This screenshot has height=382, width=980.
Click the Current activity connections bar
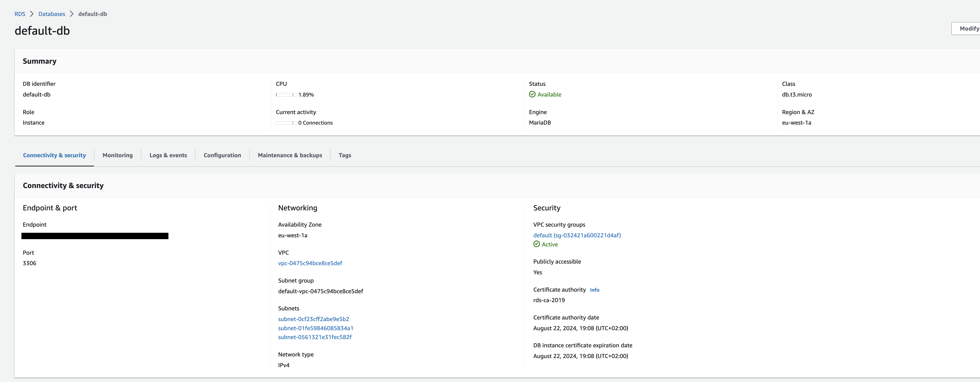click(286, 123)
